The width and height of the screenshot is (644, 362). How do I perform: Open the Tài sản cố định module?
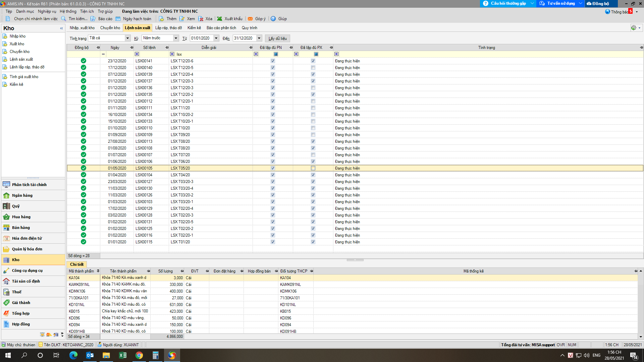point(26,281)
